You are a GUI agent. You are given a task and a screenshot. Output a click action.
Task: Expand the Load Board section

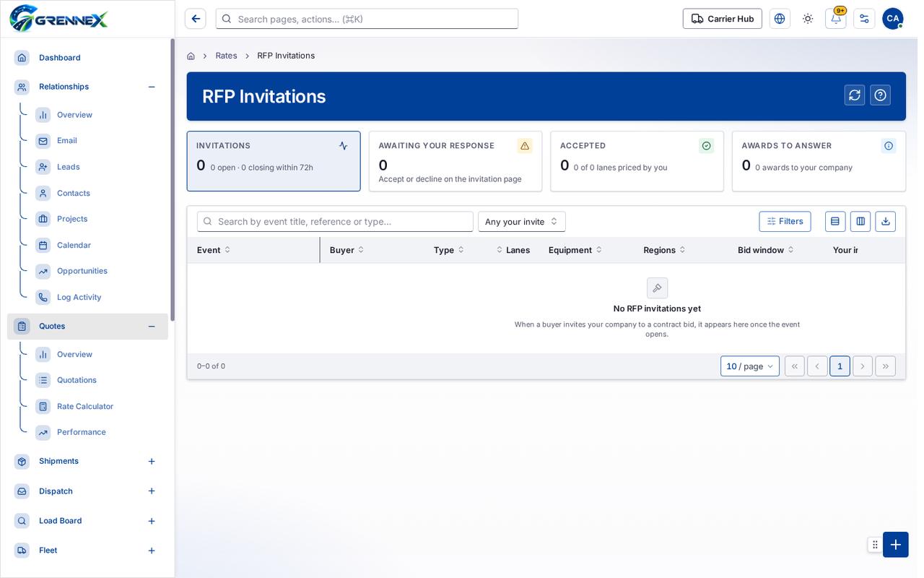(152, 521)
